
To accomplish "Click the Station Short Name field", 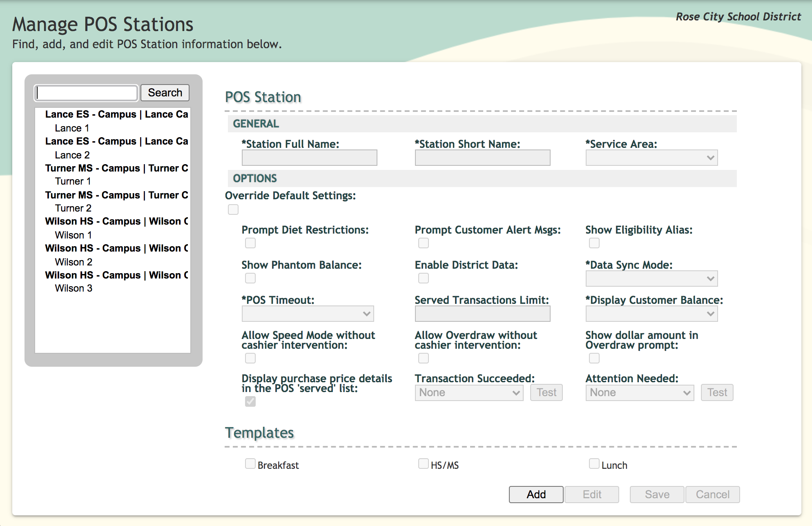I will [x=482, y=158].
